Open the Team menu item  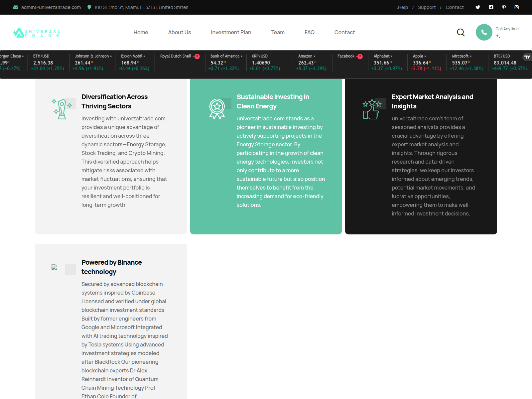(278, 32)
